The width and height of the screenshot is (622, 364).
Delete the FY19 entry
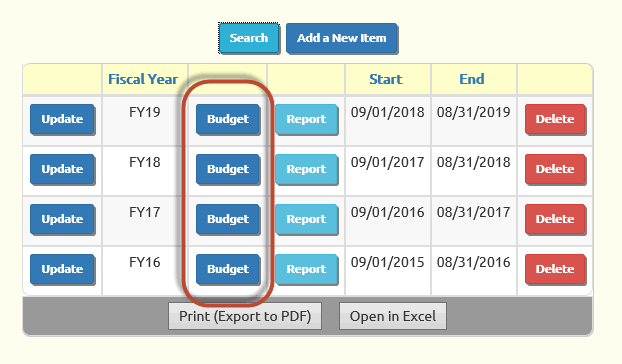point(555,119)
